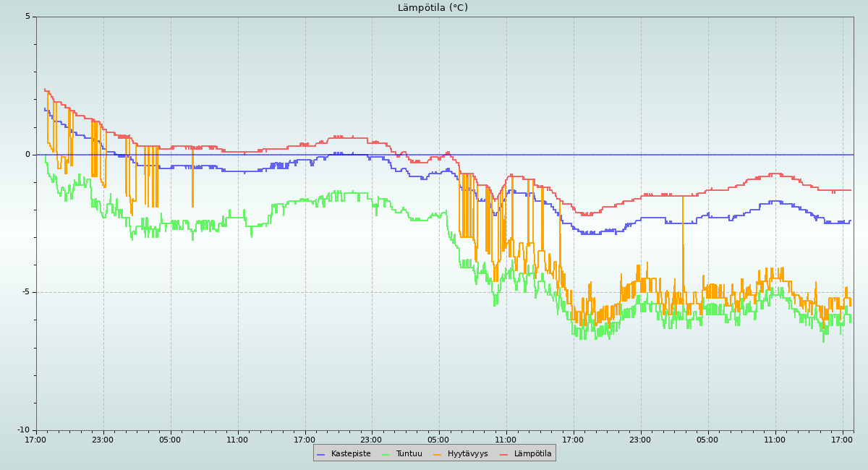Click the rightmost 17:00 time axis label
868x470 pixels.
click(x=842, y=440)
